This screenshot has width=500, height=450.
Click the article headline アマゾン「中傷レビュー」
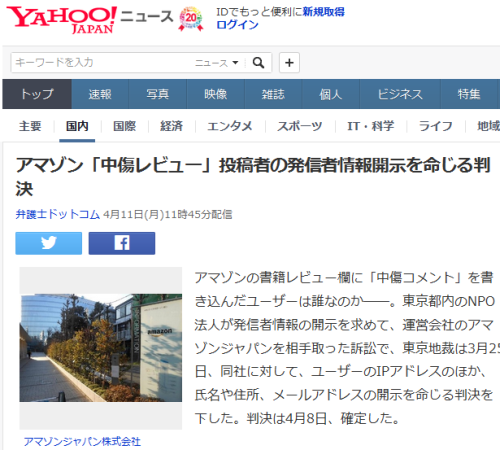(x=253, y=177)
